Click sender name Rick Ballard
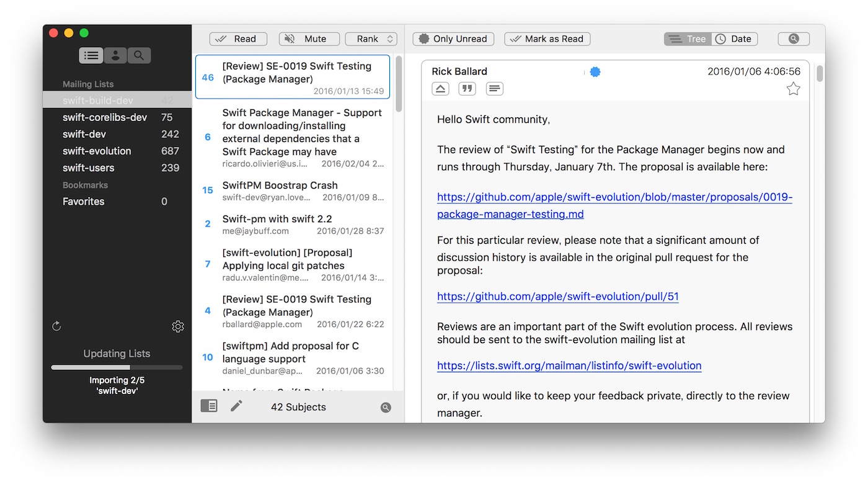 (x=459, y=71)
